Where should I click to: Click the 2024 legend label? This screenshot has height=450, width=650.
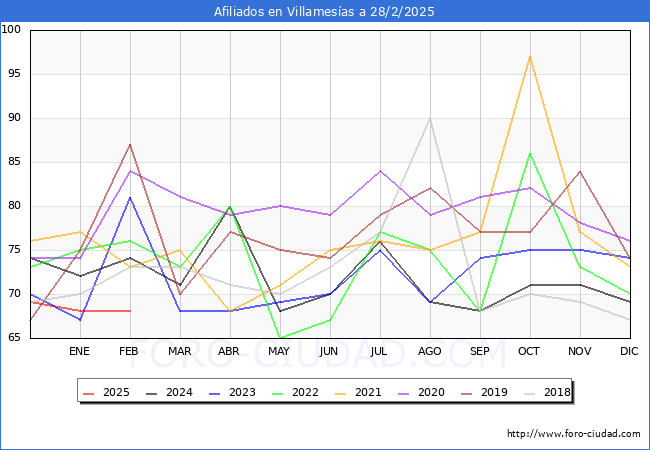coord(179,392)
